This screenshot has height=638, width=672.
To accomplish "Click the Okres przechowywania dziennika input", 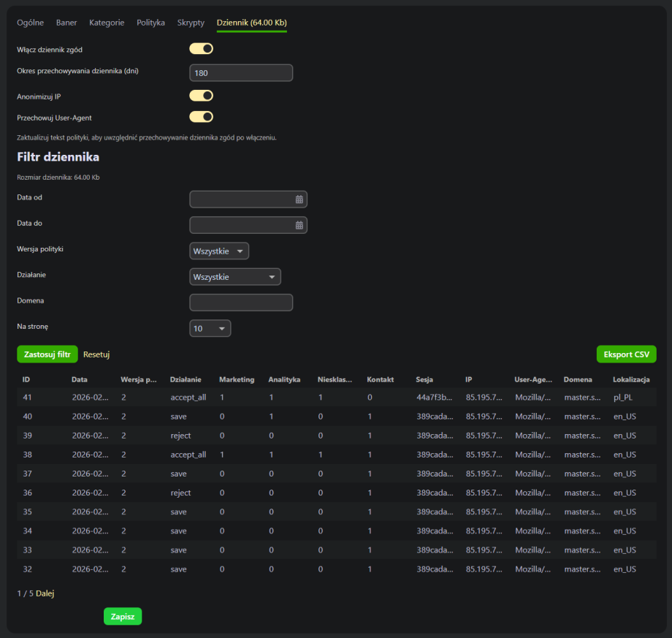I will [x=241, y=73].
